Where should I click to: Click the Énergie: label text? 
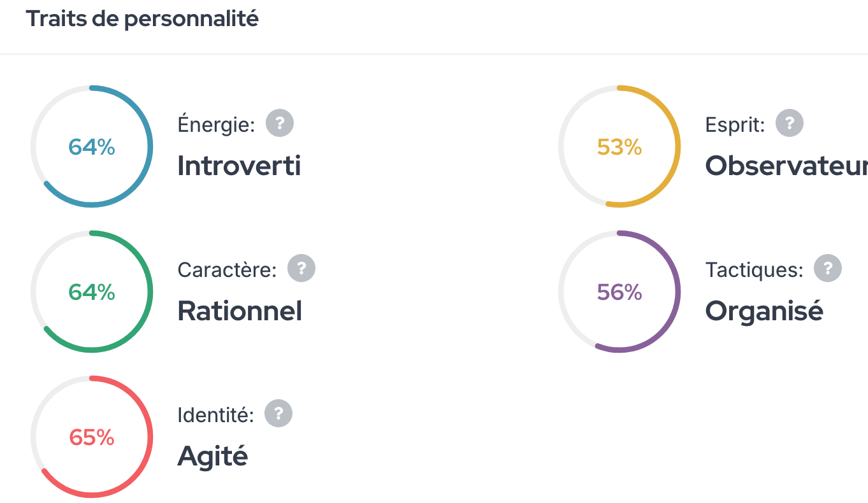[216, 125]
